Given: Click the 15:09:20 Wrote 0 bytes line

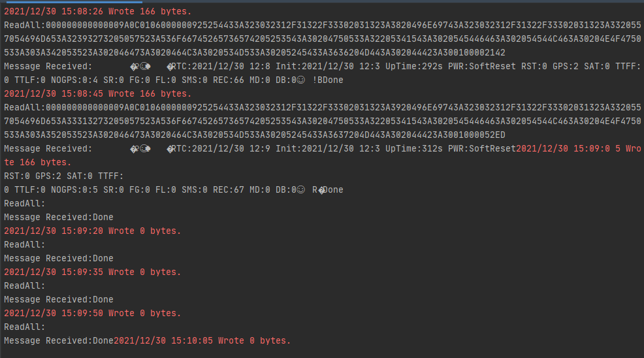Looking at the screenshot, I should (x=93, y=231).
